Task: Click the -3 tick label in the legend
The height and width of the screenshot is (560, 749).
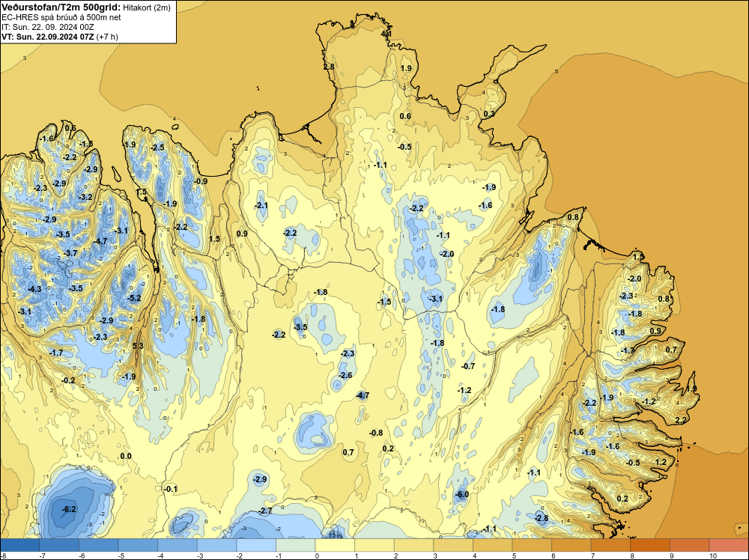Action: point(201,556)
